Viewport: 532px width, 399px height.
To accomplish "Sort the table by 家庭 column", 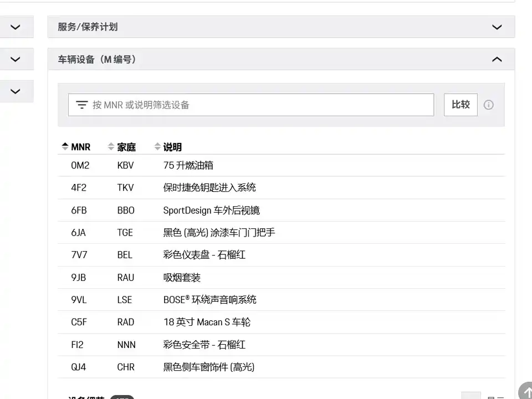I will click(x=122, y=147).
